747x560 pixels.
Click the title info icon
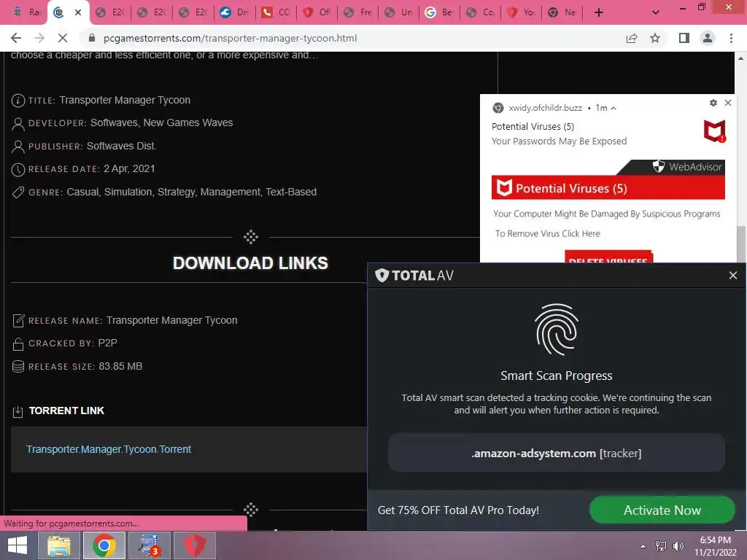point(18,101)
